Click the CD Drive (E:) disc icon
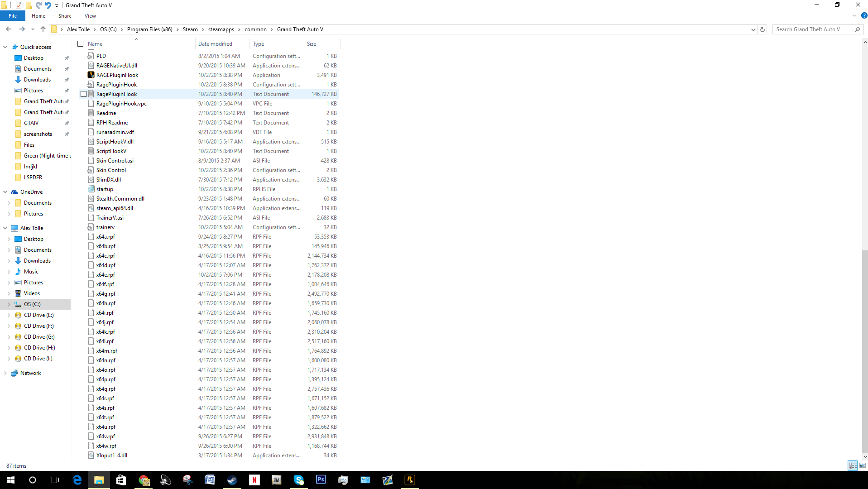The height and width of the screenshot is (489, 868). [x=18, y=315]
